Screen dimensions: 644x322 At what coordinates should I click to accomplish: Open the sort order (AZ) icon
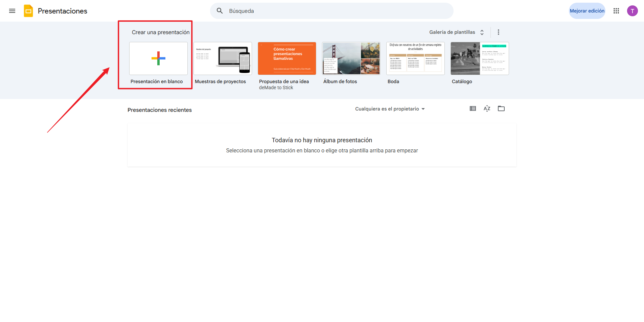pos(487,108)
